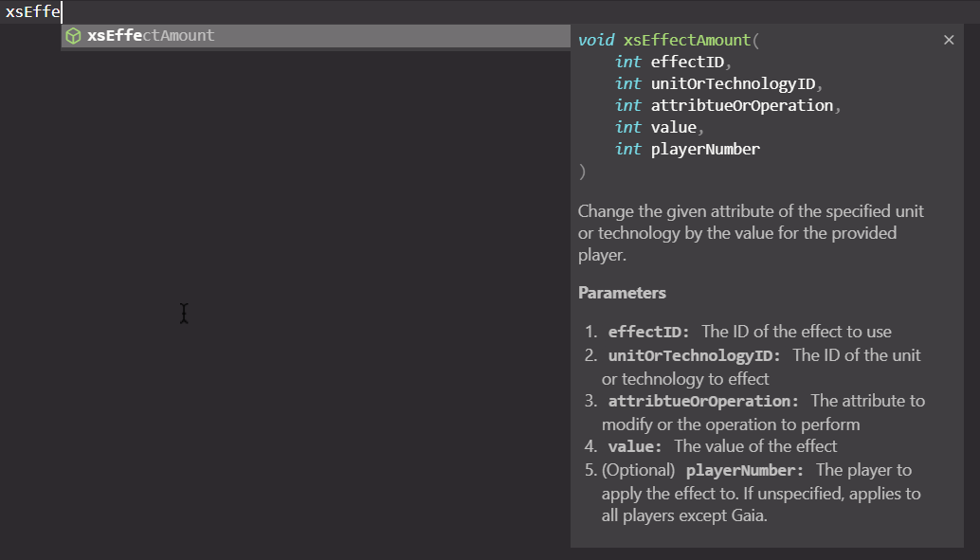Click playerNumber in the function signature
The height and width of the screenshot is (560, 980).
click(705, 150)
